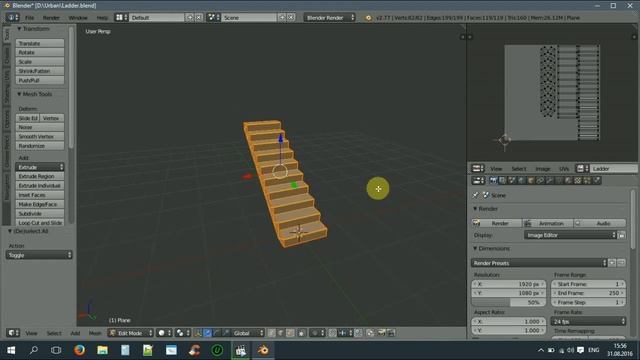Open the Texture properties tab
The image size is (640, 360).
[x=578, y=180]
